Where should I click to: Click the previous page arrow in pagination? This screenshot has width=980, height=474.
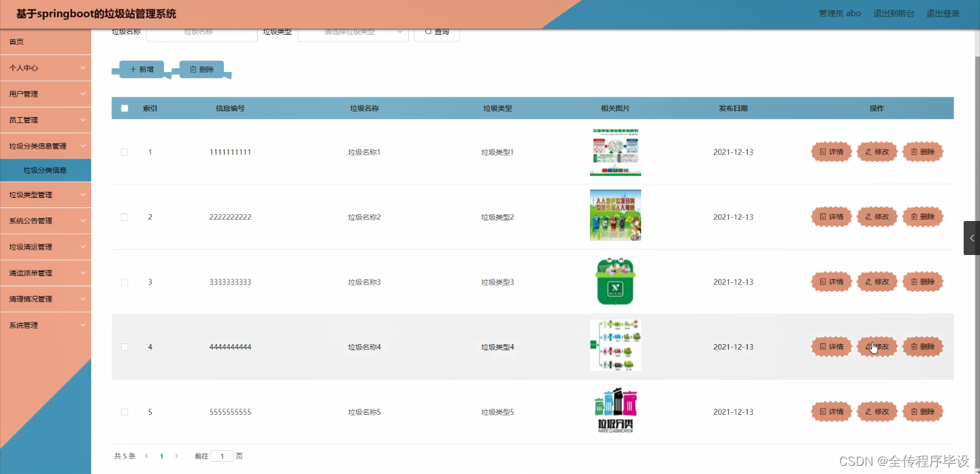(146, 456)
